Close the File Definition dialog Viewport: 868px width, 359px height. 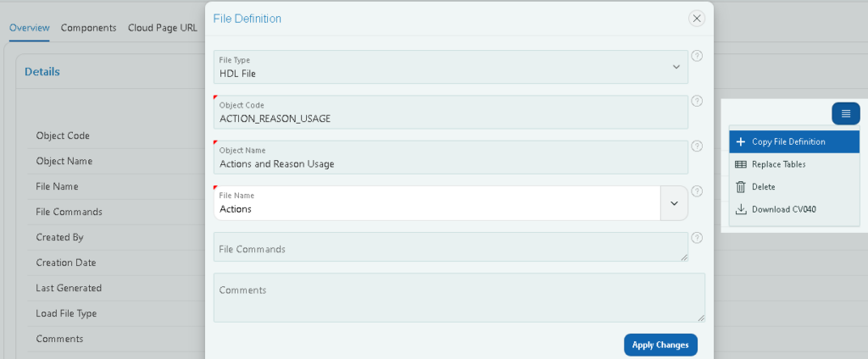[697, 19]
